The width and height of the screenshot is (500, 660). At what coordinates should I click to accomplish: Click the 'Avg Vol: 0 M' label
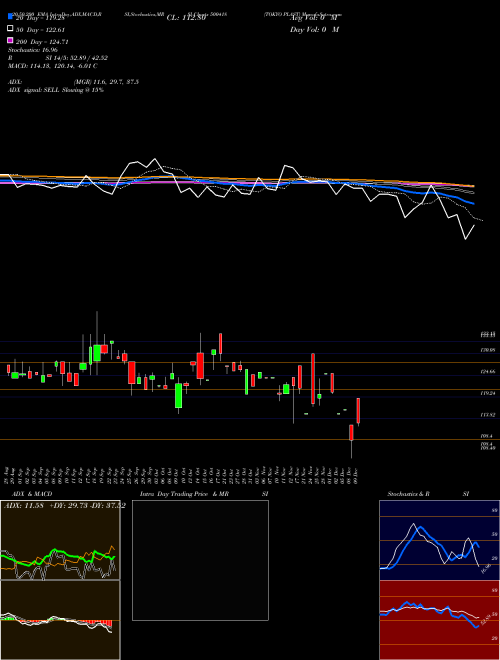click(x=314, y=18)
